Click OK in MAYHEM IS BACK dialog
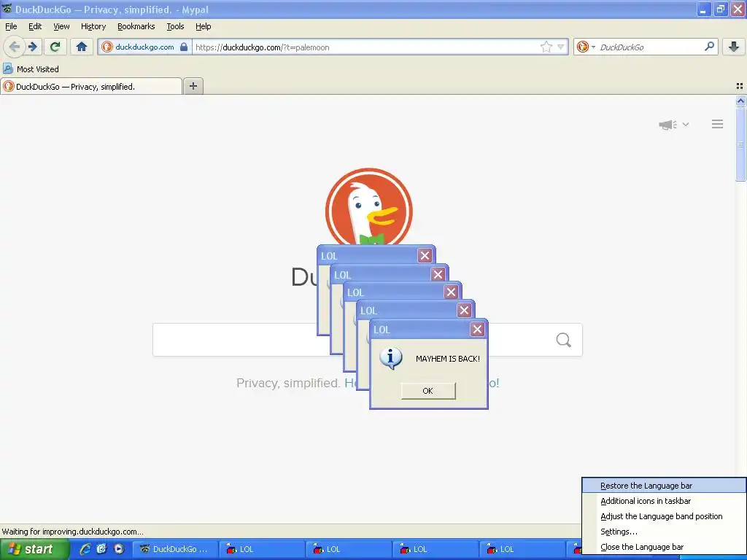This screenshot has height=560, width=747. (427, 391)
